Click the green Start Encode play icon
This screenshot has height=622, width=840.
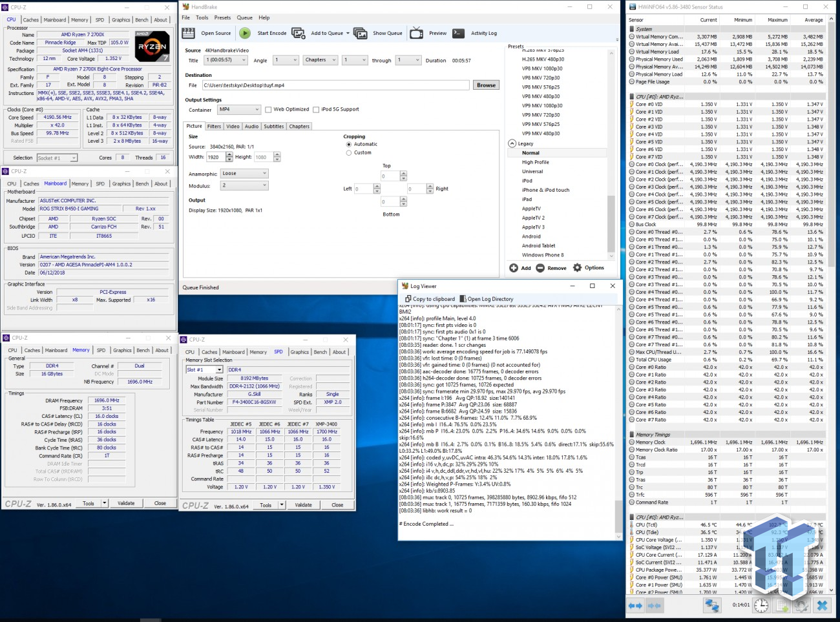click(x=245, y=33)
